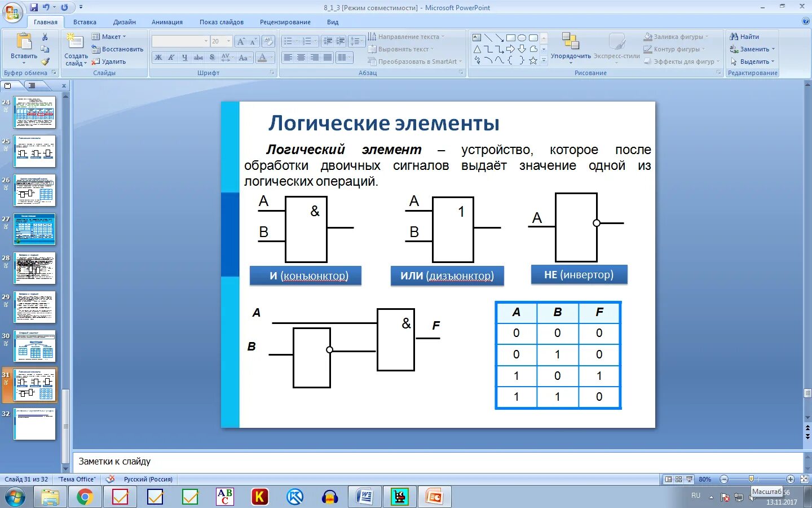Save the presentation using the floppy icon
The image size is (812, 508).
tap(34, 7)
